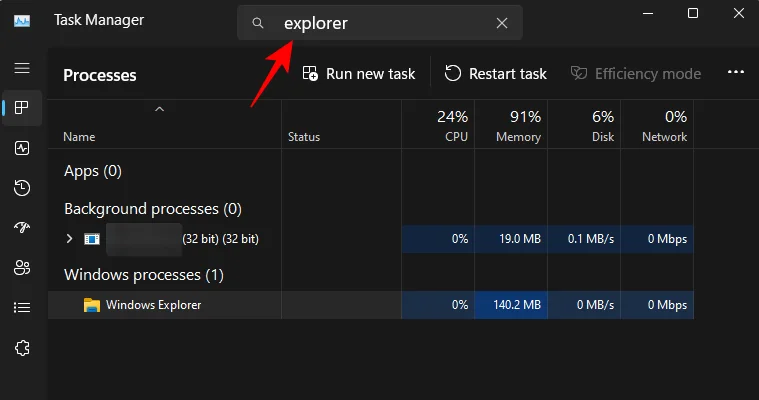Click the sort arrow above Name

[x=159, y=109]
